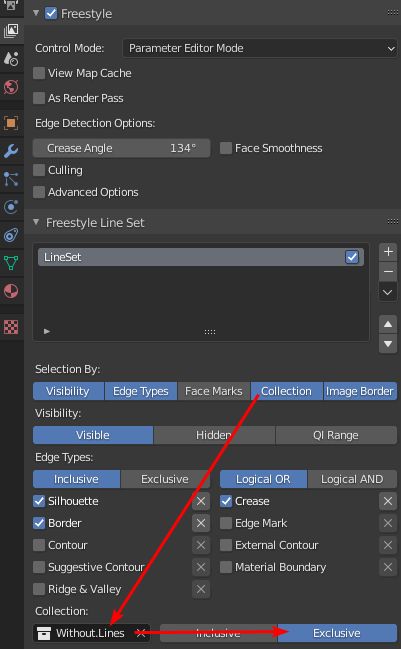401x649 pixels.
Task: Toggle Image Border selection tab
Action: tap(360, 391)
